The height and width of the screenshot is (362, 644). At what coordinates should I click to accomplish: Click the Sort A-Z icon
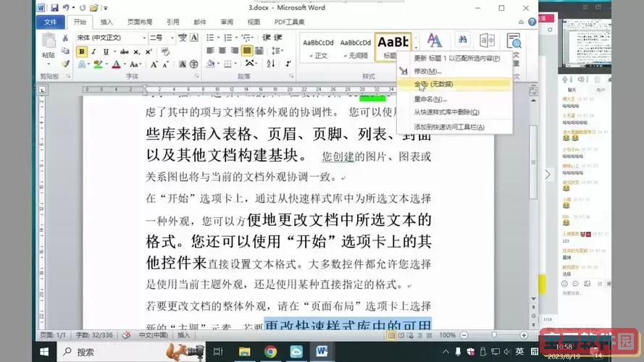[271, 64]
